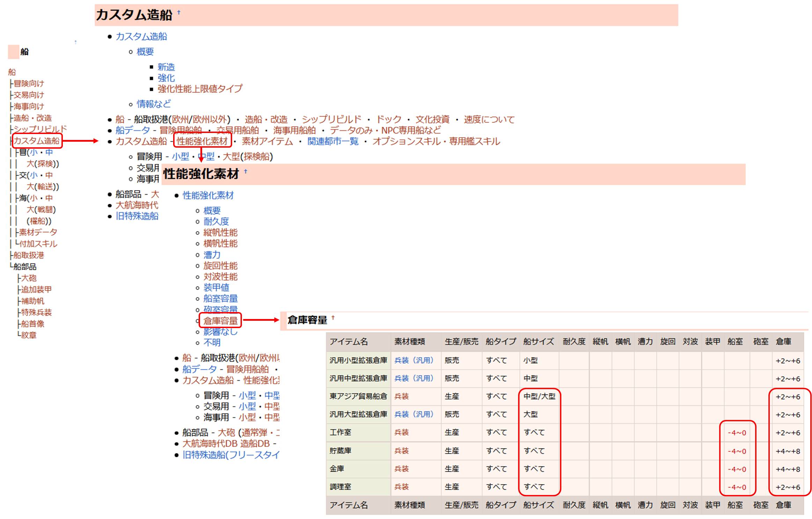Click the dagger anchor beside 倉庫容量 heading
The width and height of the screenshot is (812, 519).
333,318
